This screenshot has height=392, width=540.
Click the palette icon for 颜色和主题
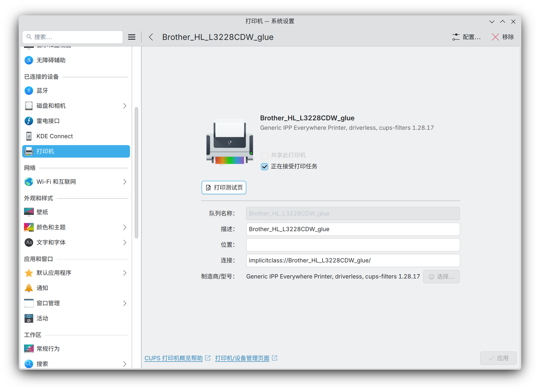(29, 227)
